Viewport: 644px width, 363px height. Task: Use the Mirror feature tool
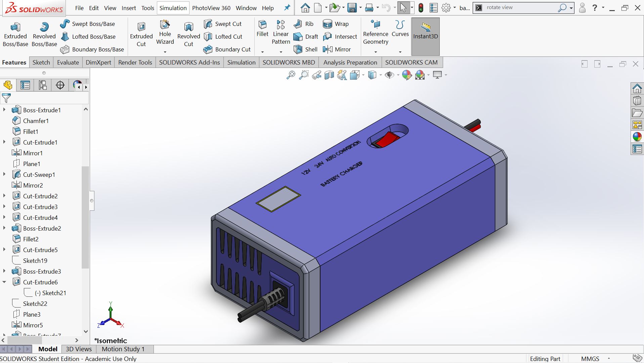coord(337,49)
